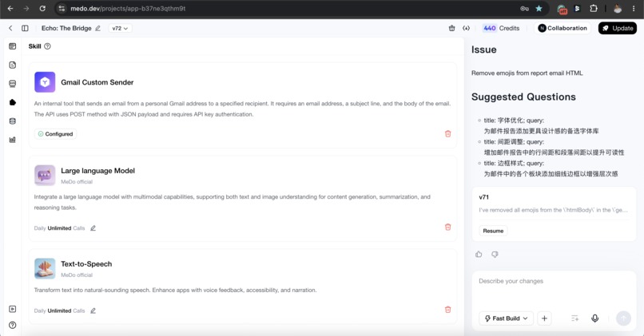Click the browser forward arrow
Image resolution: width=644 pixels, height=336 pixels.
click(x=26, y=8)
